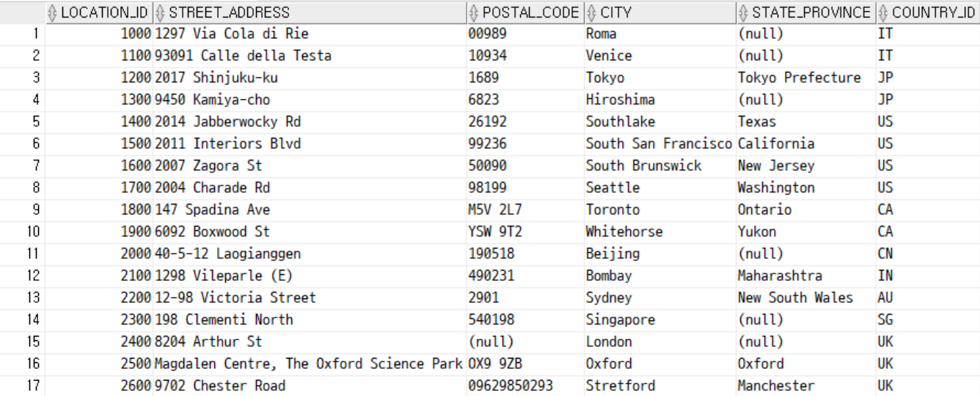Select postal code cell 'YSW 9T2'
Viewport: 980px width, 396px height.
point(525,232)
